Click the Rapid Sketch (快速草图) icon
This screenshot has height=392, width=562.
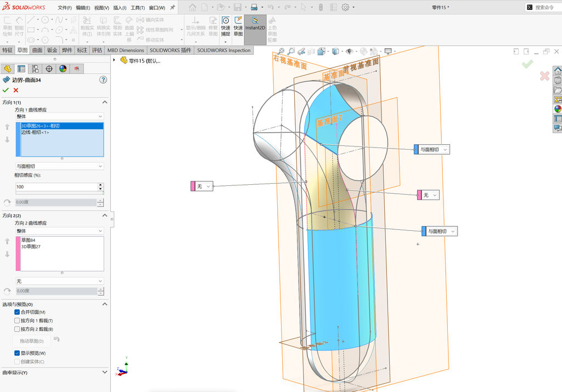(x=238, y=26)
